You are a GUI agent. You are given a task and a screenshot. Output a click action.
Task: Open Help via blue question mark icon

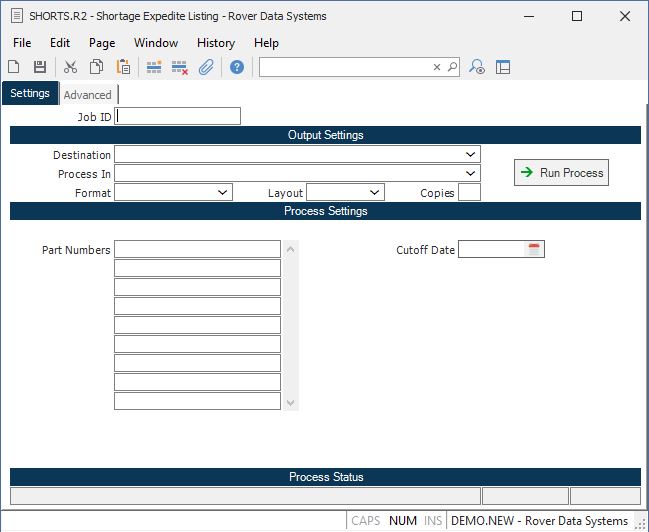(237, 67)
